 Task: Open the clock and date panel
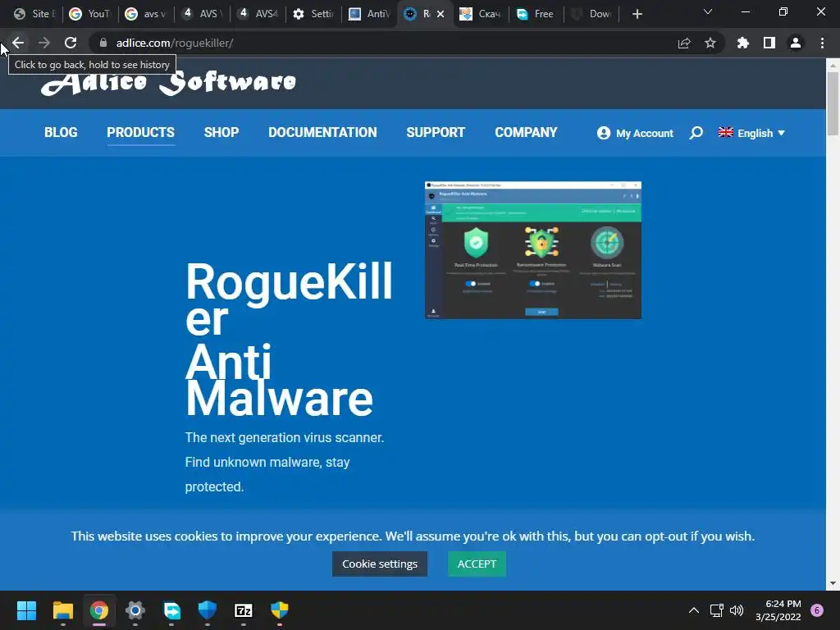(778, 610)
